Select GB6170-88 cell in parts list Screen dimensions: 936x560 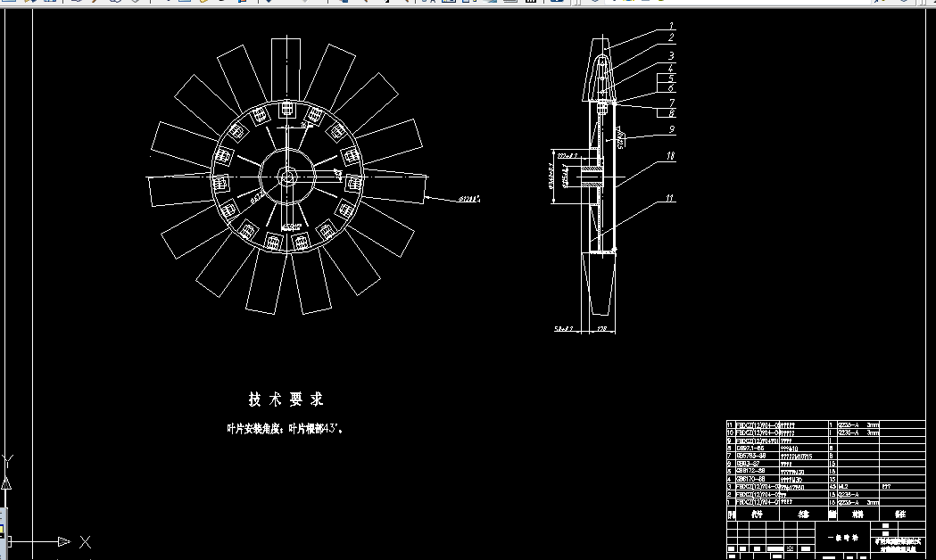[757, 479]
